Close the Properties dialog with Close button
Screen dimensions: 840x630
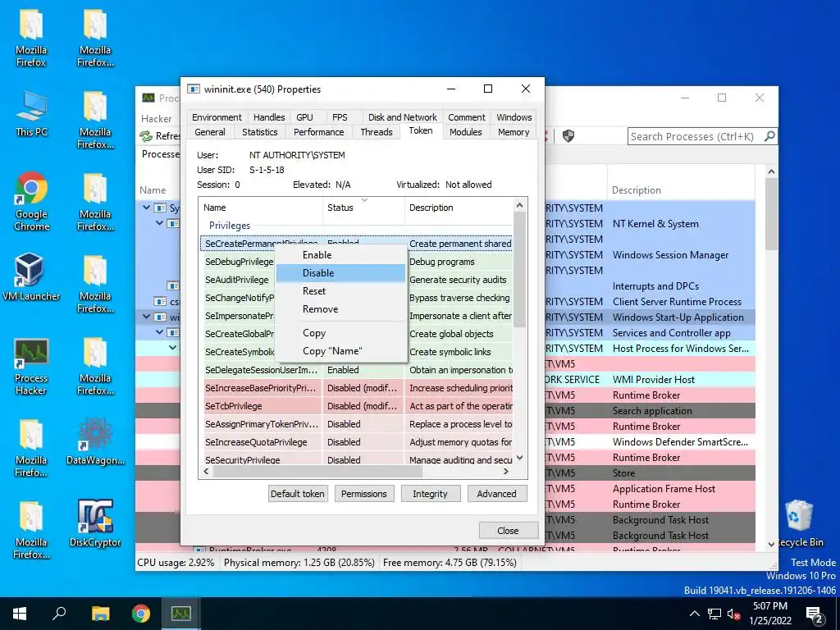(508, 531)
